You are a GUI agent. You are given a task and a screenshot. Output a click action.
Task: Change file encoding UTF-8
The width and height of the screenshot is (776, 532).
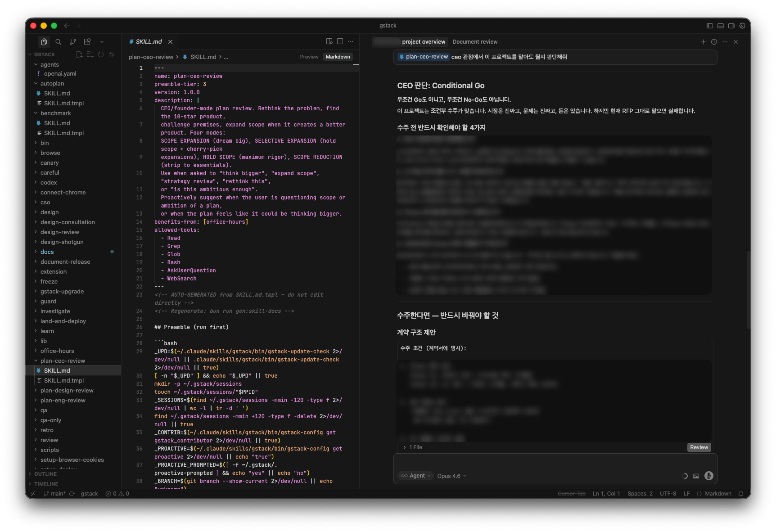click(x=668, y=494)
